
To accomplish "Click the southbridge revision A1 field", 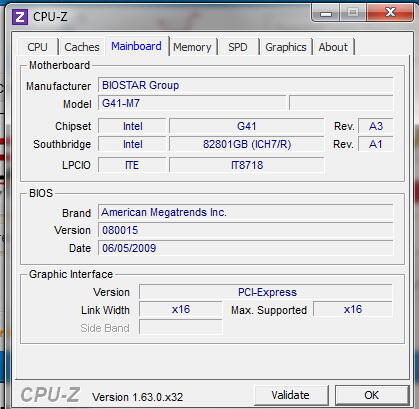I will click(376, 144).
